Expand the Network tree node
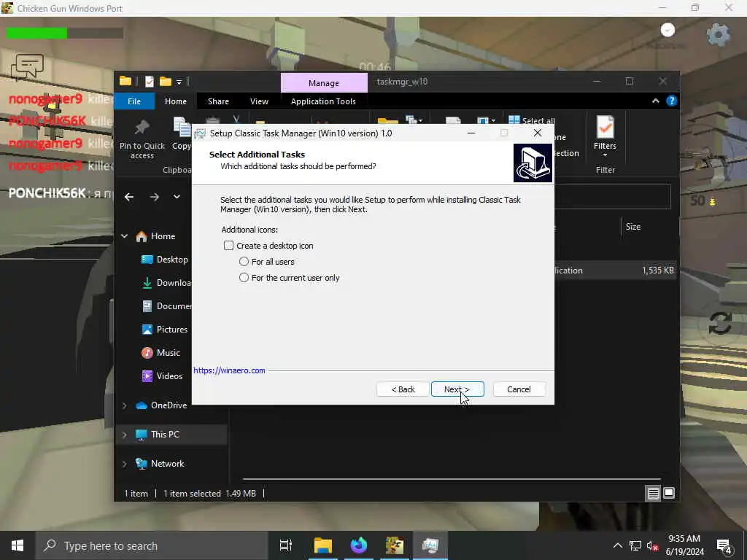Image resolution: width=747 pixels, height=560 pixels. pyautogui.click(x=124, y=464)
